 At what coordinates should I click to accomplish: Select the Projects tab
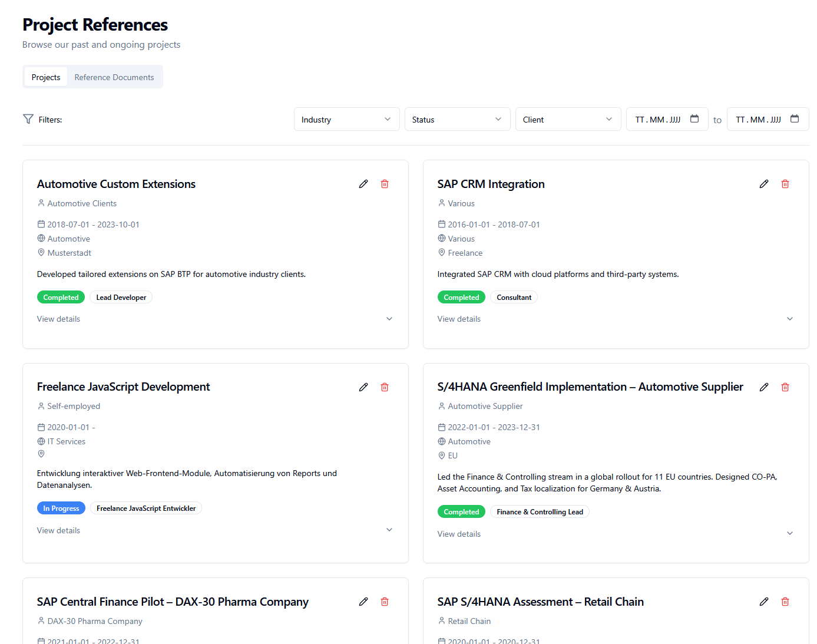coord(46,77)
